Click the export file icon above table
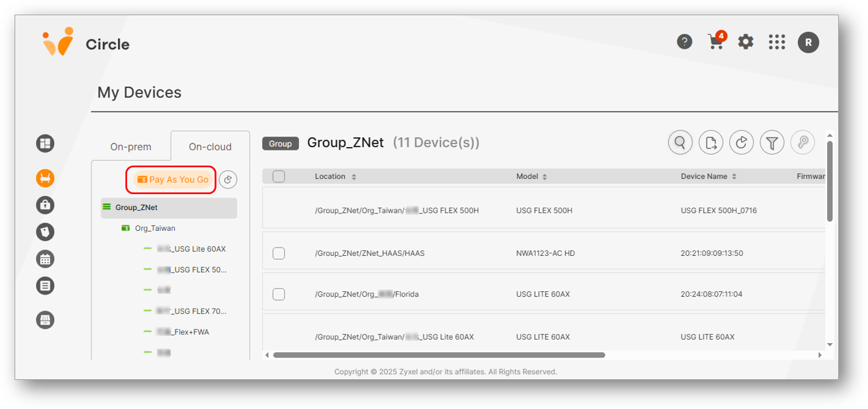This screenshot has width=868, height=409. pos(710,143)
